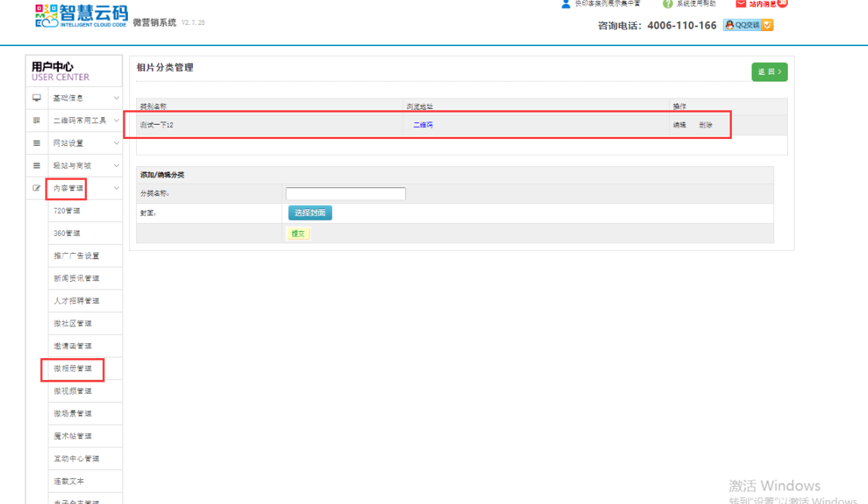Open 微视频管理 in the sidebar

tap(73, 391)
